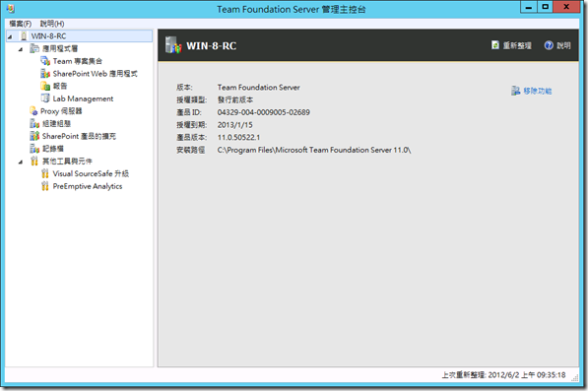Open Team 專案集合 via its icon
The width and height of the screenshot is (588, 391).
click(x=45, y=61)
